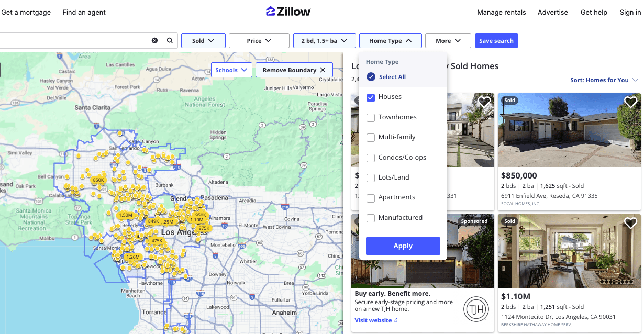Click the 1.26M map price marker

pyautogui.click(x=132, y=257)
